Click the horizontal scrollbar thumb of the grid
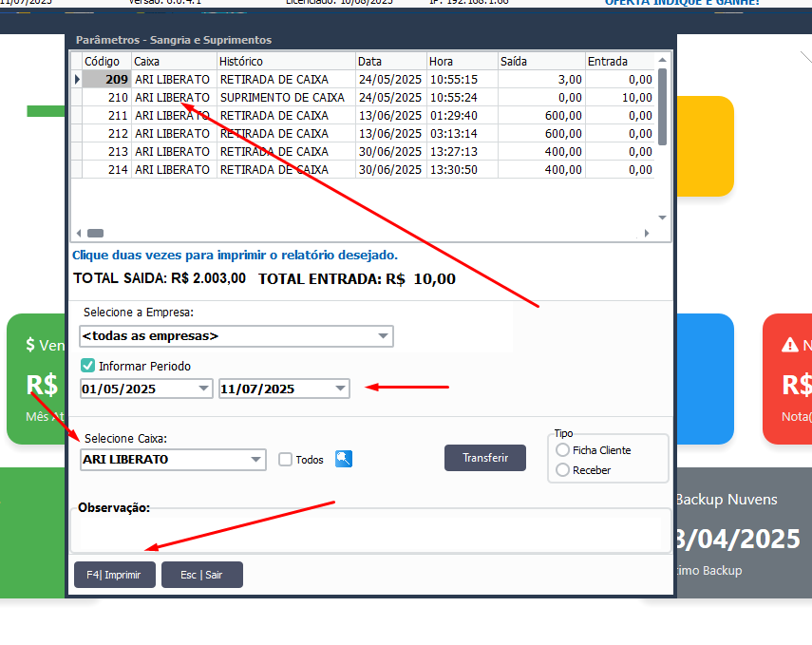 click(95, 233)
